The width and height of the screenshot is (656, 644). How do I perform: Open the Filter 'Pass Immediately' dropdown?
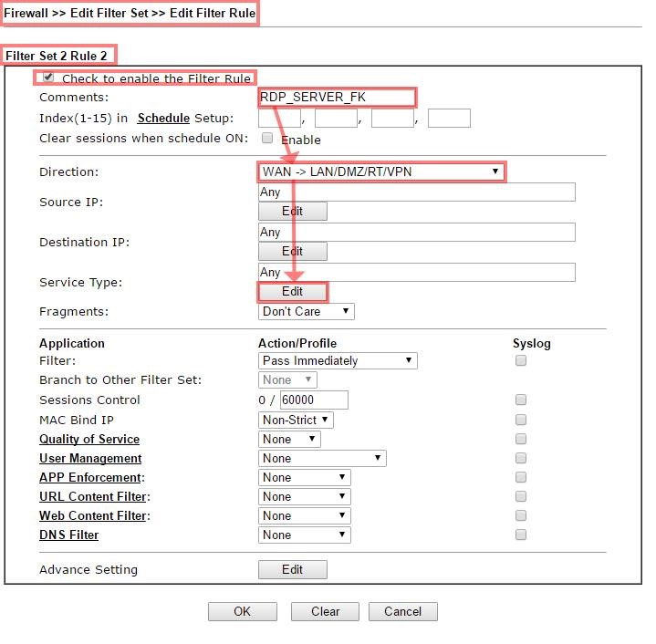(338, 361)
